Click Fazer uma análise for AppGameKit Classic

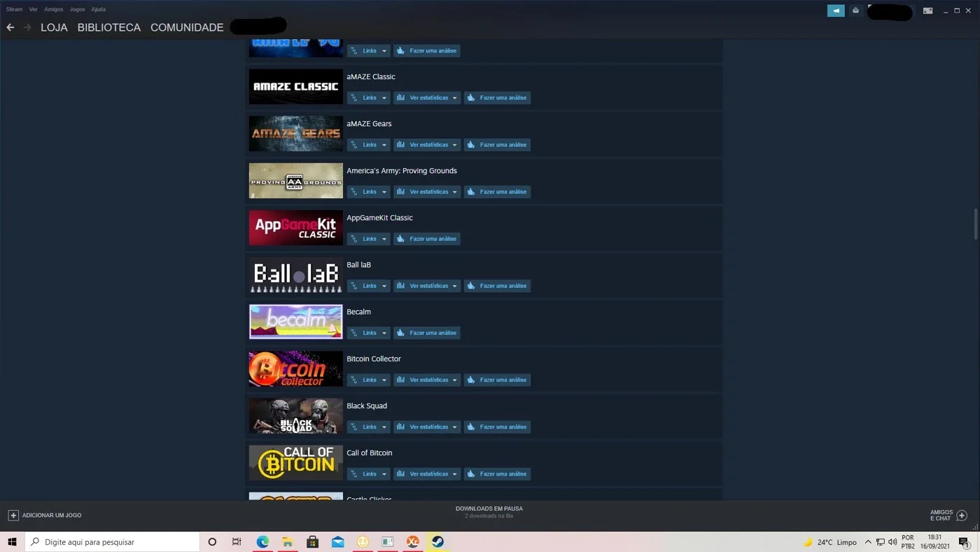(x=427, y=238)
